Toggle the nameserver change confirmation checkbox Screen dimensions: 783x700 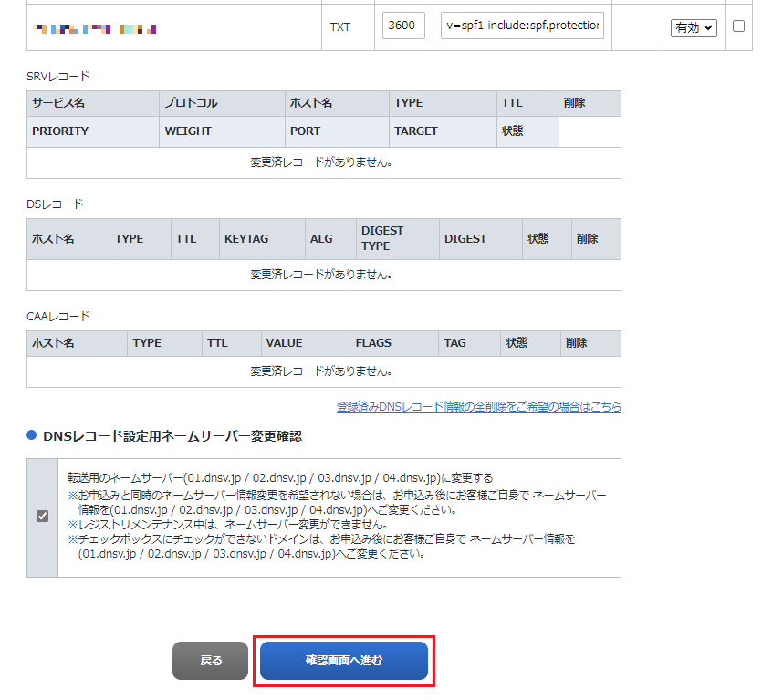(x=42, y=517)
